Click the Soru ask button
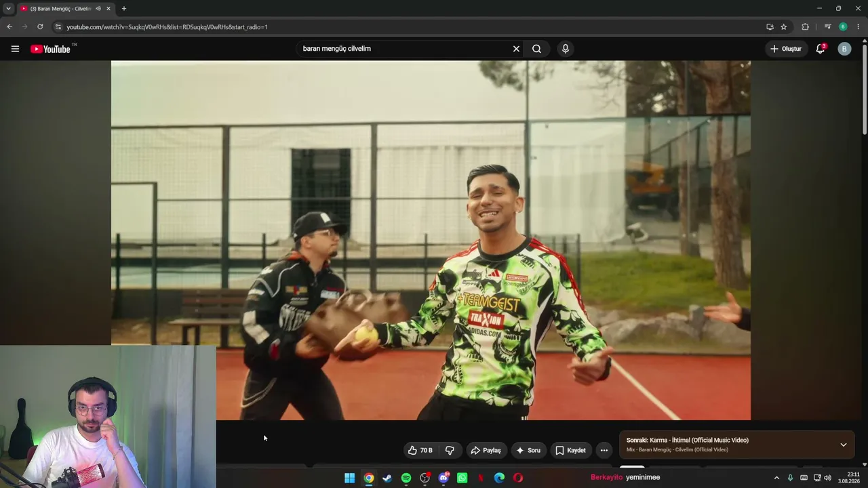Screen dimensions: 868x488 coord(528,450)
